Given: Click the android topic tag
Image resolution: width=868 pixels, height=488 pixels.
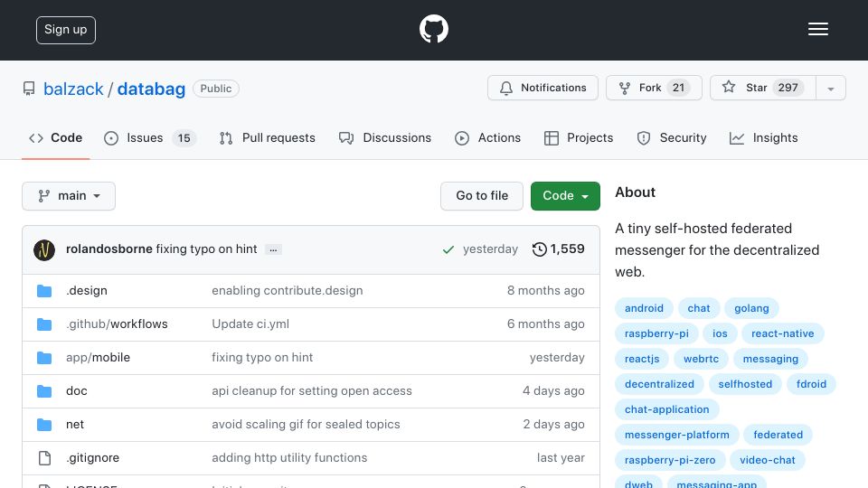Looking at the screenshot, I should point(644,308).
